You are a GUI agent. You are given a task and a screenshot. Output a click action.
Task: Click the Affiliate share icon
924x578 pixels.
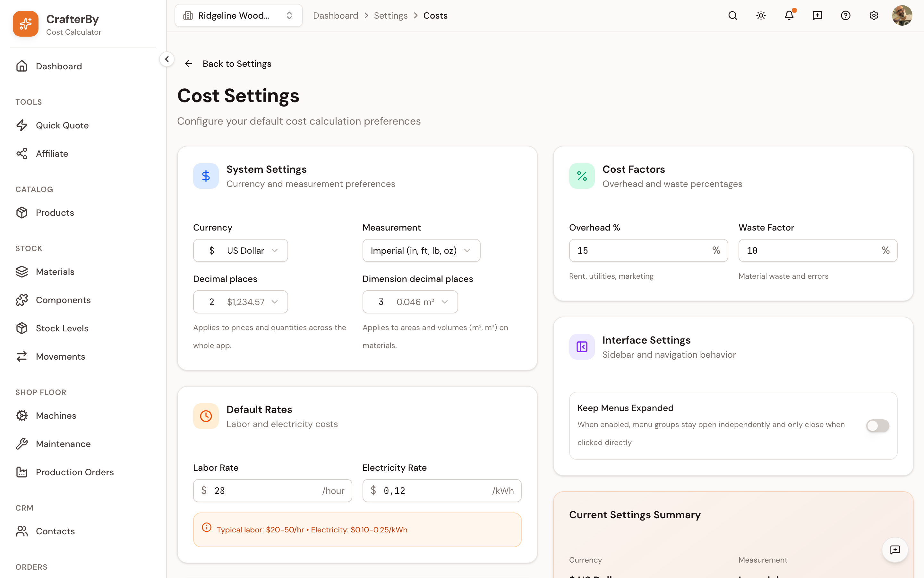coord(22,154)
